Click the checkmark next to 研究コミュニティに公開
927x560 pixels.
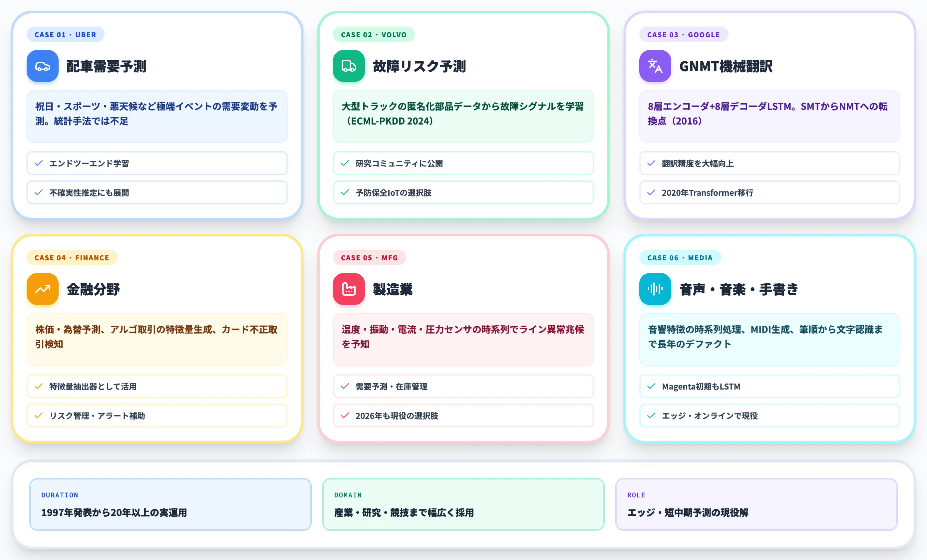tap(345, 163)
